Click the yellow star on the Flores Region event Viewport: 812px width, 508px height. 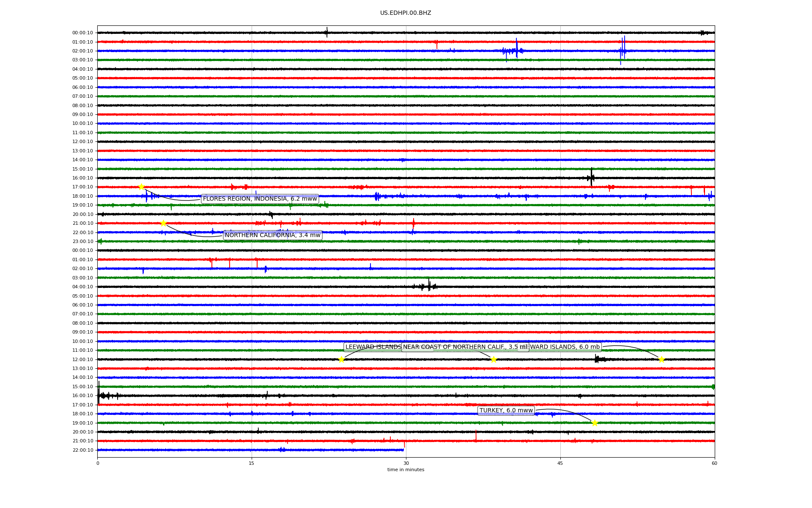pyautogui.click(x=141, y=187)
